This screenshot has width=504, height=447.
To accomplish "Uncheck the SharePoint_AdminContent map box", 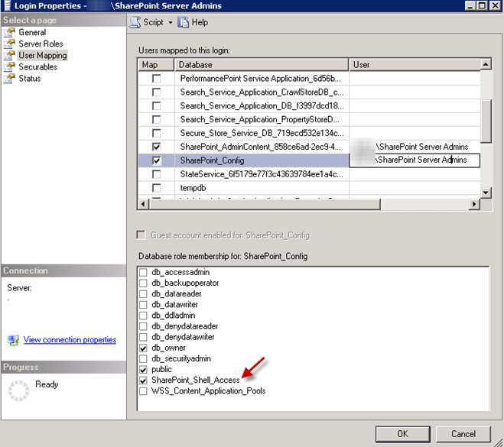I will [157, 147].
